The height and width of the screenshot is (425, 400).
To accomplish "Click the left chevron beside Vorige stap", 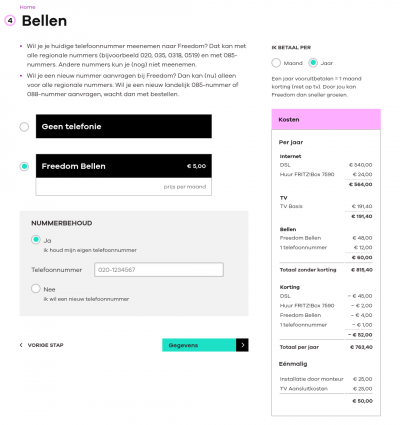I will (x=21, y=345).
